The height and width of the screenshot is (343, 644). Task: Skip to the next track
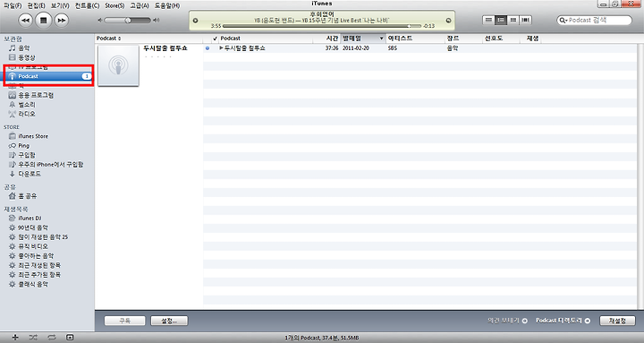(x=62, y=21)
